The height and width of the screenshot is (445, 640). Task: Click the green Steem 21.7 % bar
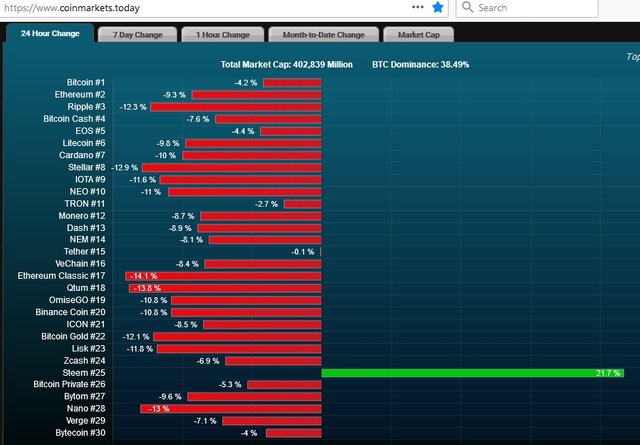point(473,373)
